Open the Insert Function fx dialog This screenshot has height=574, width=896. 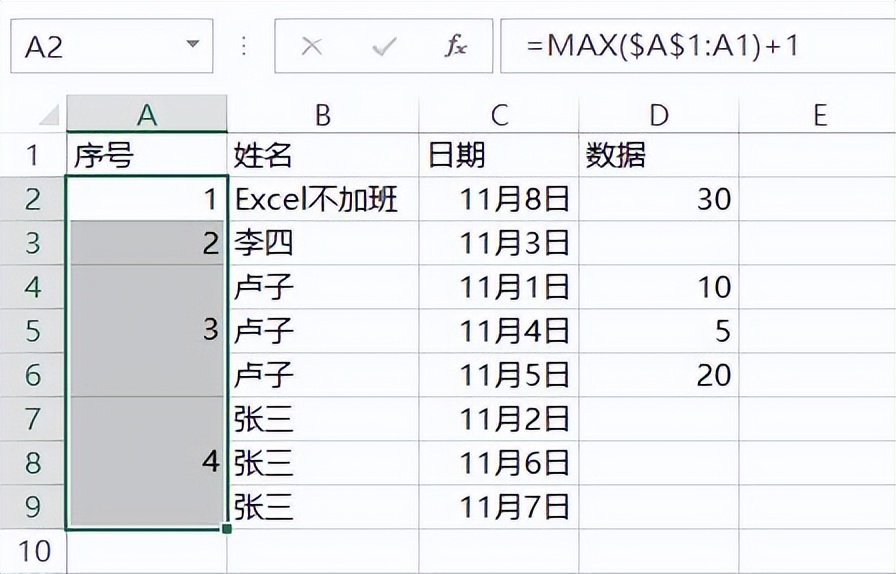pyautogui.click(x=456, y=46)
